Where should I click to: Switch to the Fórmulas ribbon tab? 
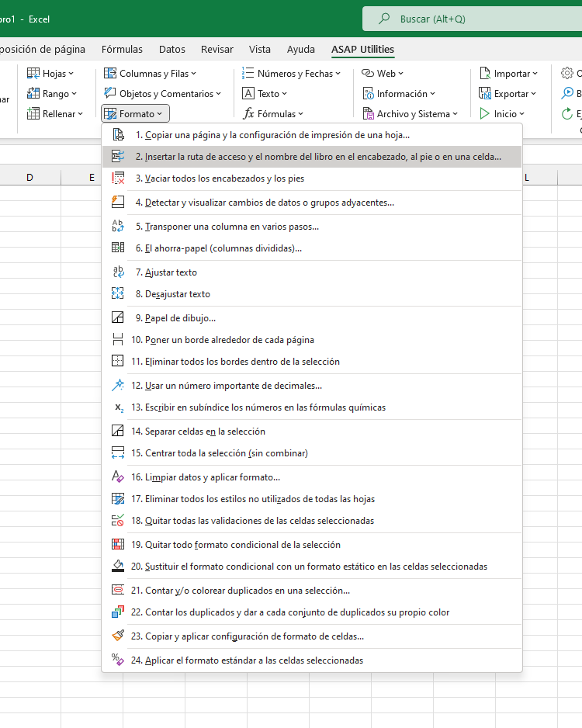coord(122,49)
